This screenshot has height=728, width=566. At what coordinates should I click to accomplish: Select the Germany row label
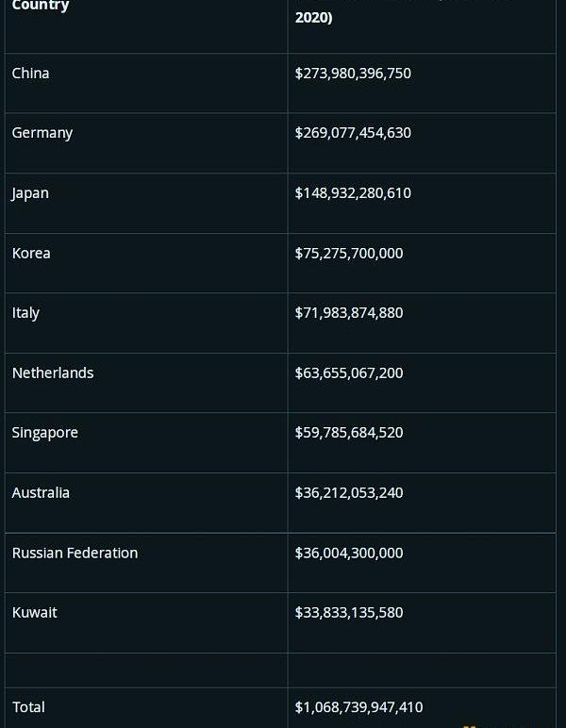(42, 133)
